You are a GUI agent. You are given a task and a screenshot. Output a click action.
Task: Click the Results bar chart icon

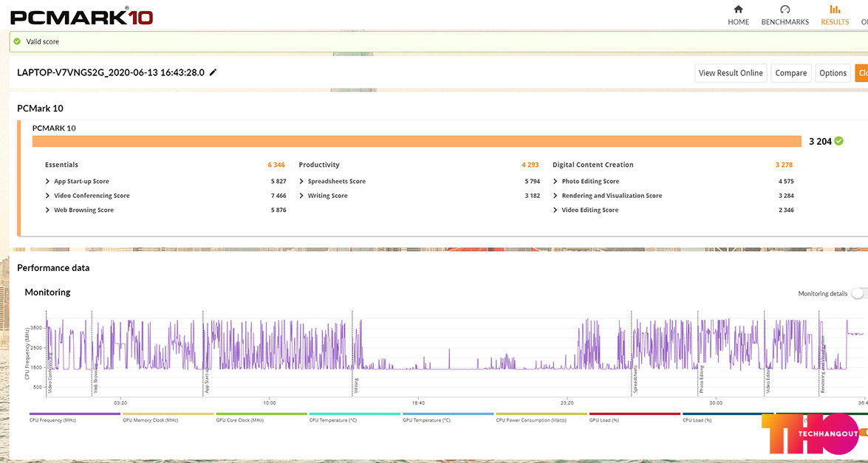pos(835,10)
